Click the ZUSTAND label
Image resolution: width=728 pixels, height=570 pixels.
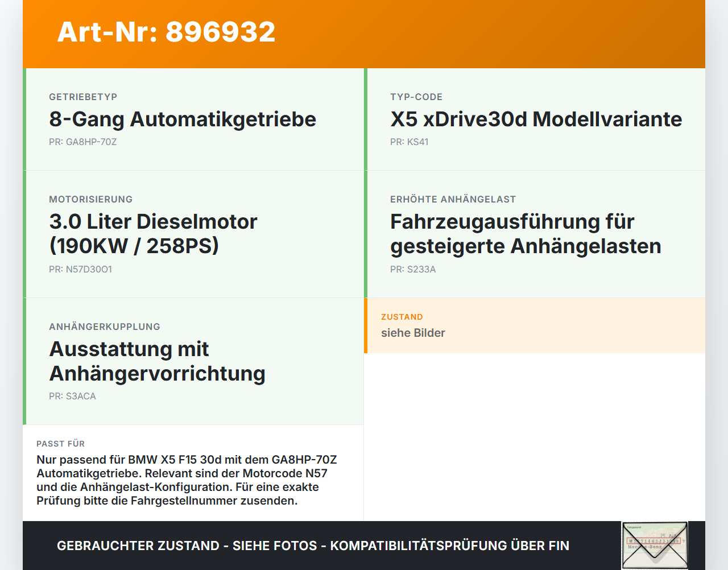tap(402, 317)
